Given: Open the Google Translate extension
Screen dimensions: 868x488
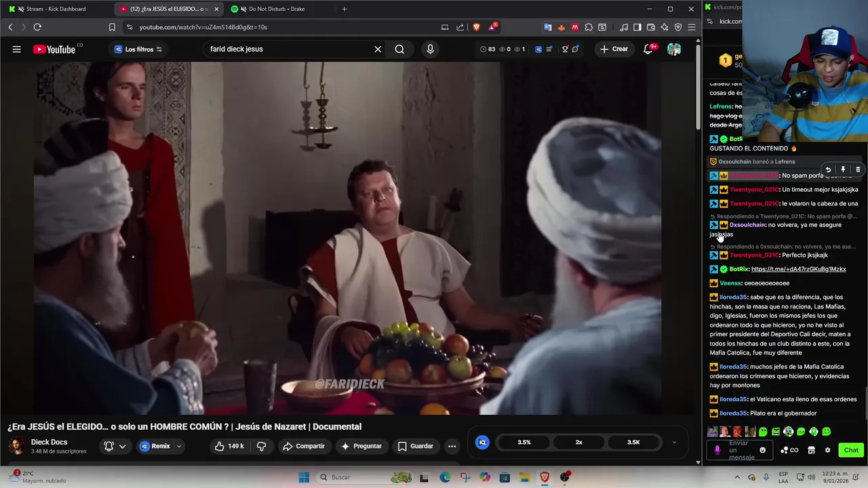Looking at the screenshot, I should (548, 27).
